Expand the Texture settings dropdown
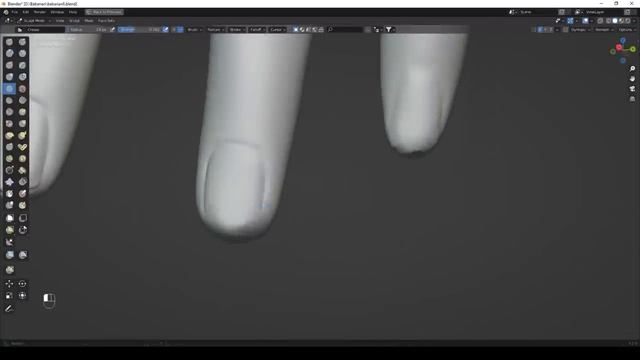Viewport: 640px width, 360px height. coord(215,29)
